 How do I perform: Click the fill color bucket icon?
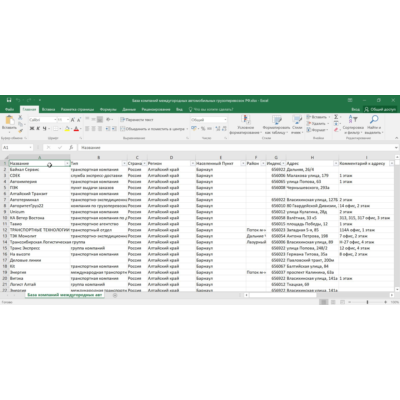pyautogui.click(x=67, y=129)
